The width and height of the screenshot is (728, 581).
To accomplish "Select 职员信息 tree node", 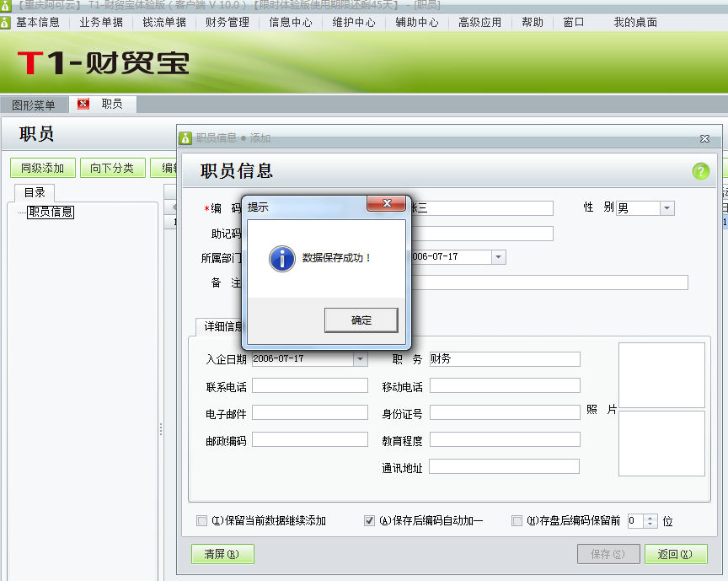I will [x=51, y=212].
